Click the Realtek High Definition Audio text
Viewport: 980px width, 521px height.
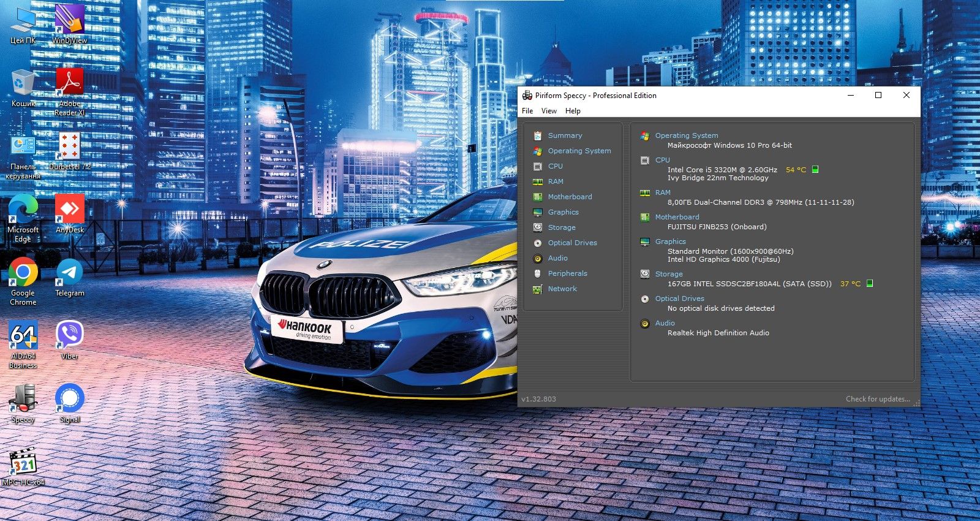(718, 333)
